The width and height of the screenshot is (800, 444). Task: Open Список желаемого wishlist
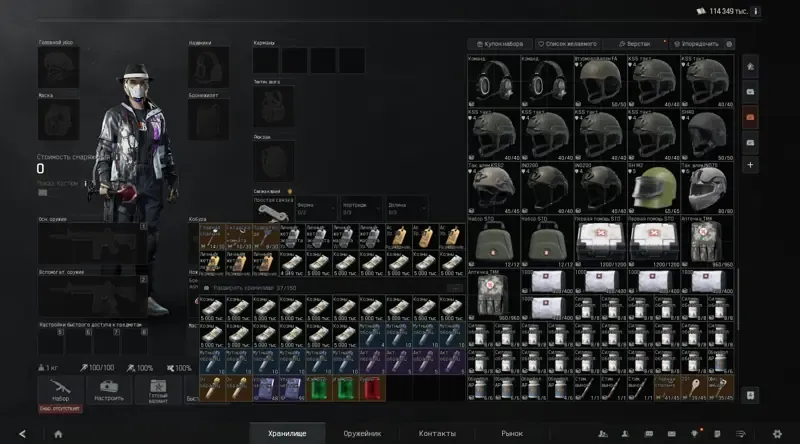coord(567,44)
